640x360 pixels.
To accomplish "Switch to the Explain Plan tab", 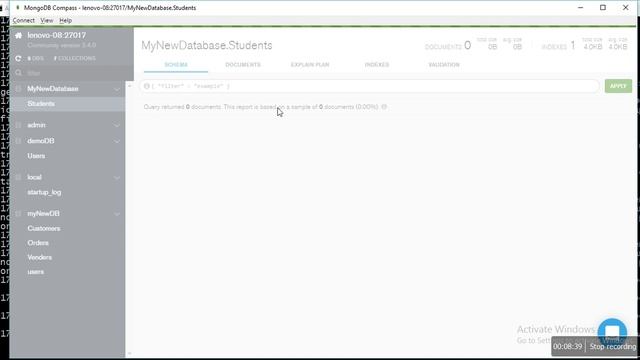I will [310, 64].
